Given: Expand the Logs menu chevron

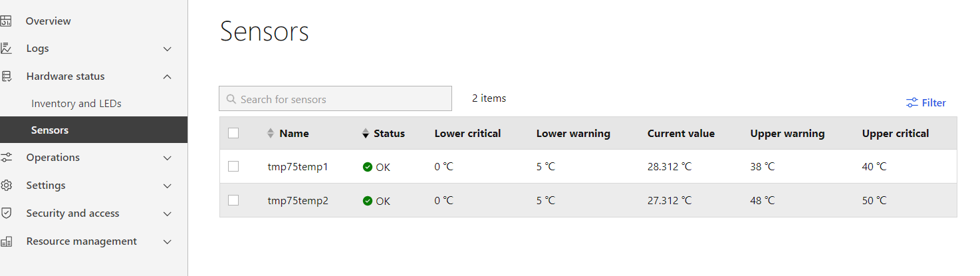Looking at the screenshot, I should pyautogui.click(x=168, y=49).
